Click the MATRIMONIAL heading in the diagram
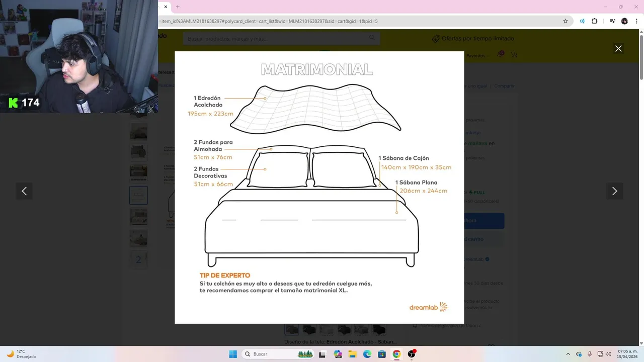The image size is (644, 362). click(317, 69)
